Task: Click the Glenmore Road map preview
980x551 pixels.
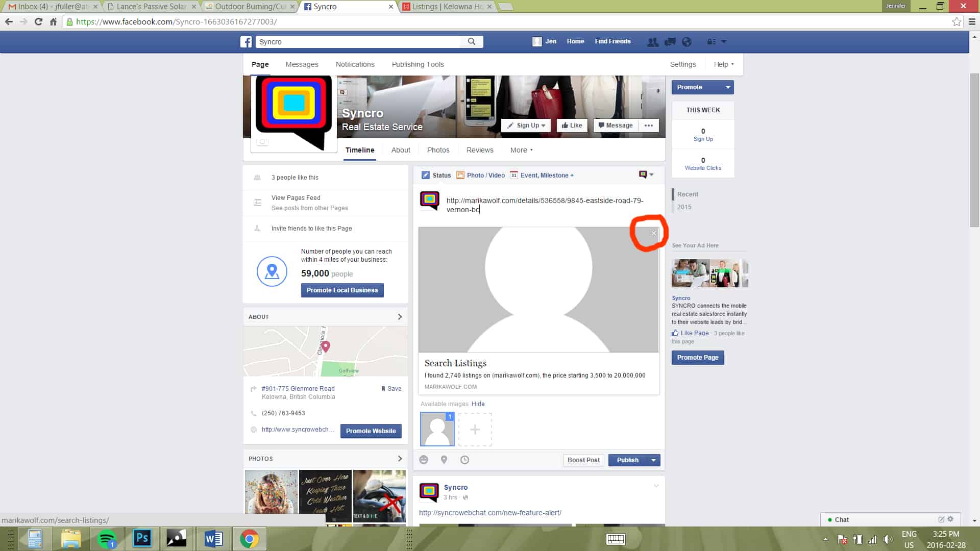Action: click(325, 352)
